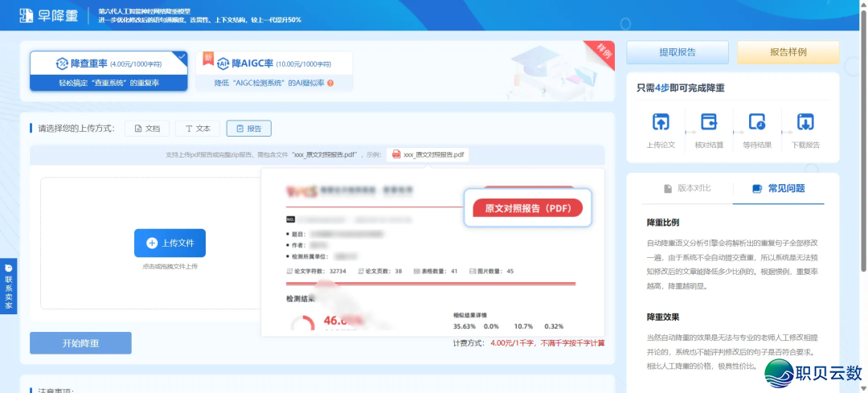Click the document icon in 文档 option
868x393 pixels.
[138, 129]
